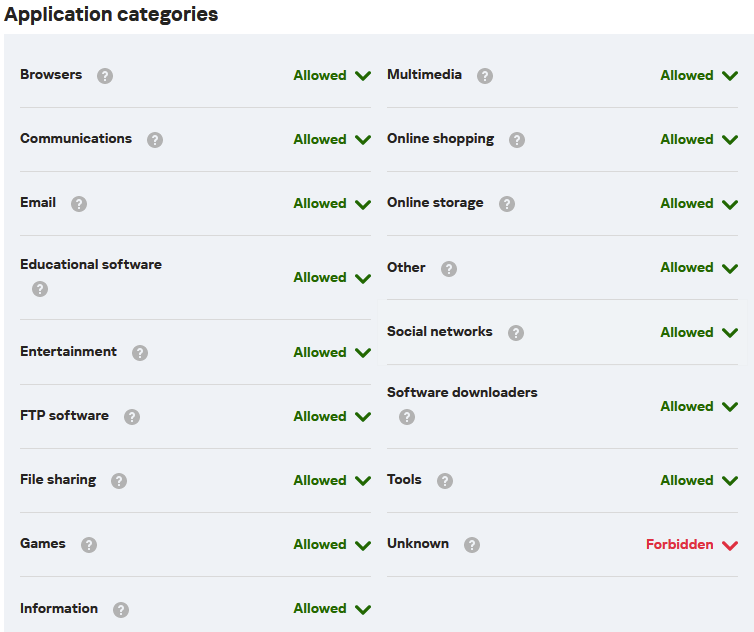Click the help icon next to Multimedia
The width and height of the screenshot is (754, 632).
click(485, 76)
